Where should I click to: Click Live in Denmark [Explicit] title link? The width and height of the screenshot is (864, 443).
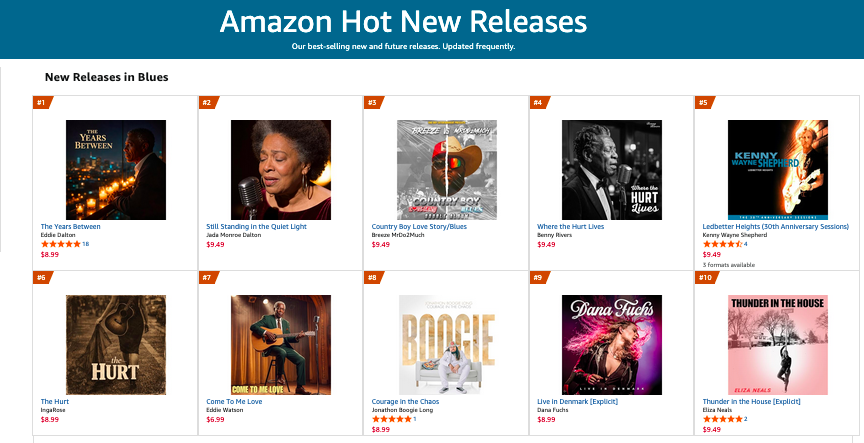577,402
